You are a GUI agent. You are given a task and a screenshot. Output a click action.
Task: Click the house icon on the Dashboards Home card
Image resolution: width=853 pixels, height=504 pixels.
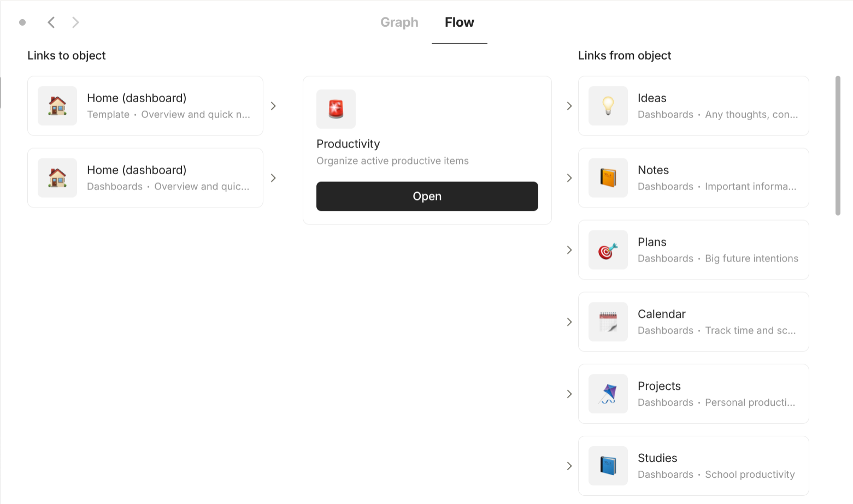pyautogui.click(x=57, y=177)
